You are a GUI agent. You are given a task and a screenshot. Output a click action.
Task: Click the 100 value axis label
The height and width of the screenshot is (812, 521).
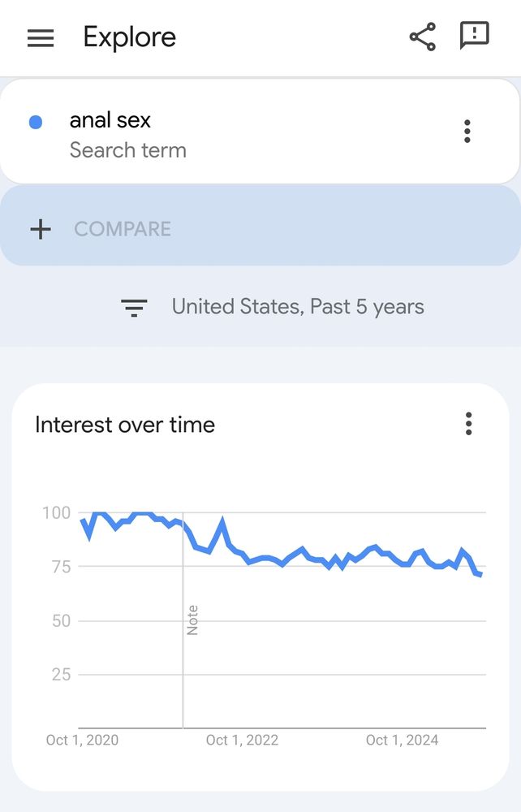click(x=56, y=512)
